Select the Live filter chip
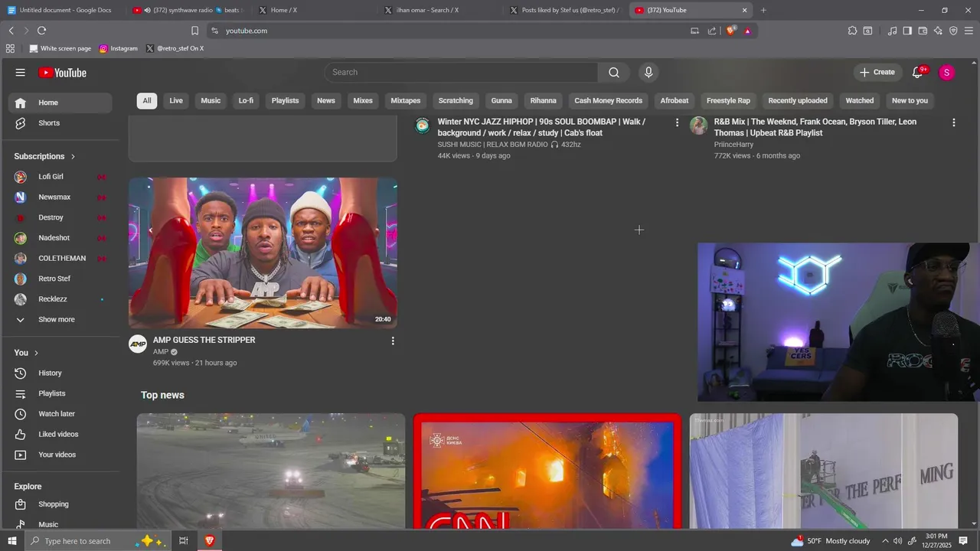Viewport: 980px width, 551px height. click(x=176, y=101)
